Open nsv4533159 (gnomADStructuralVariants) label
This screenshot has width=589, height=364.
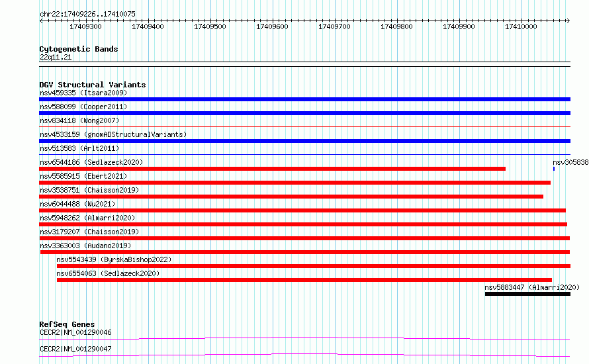tap(113, 134)
